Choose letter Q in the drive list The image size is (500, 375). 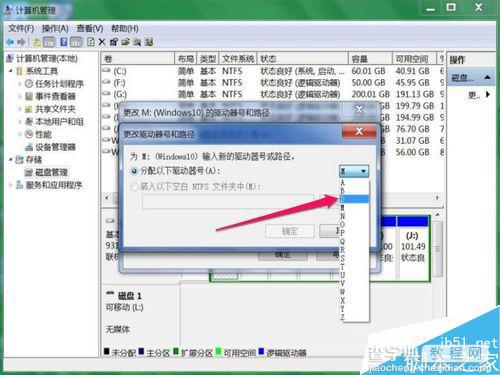[x=354, y=241]
